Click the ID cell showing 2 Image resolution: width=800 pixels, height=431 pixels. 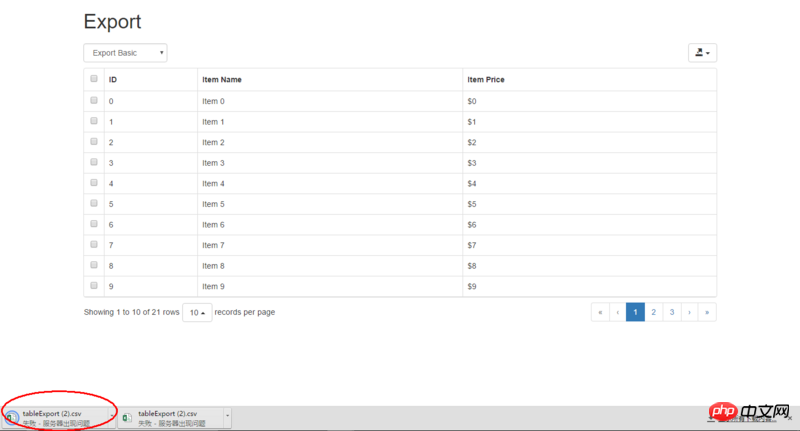click(x=151, y=142)
